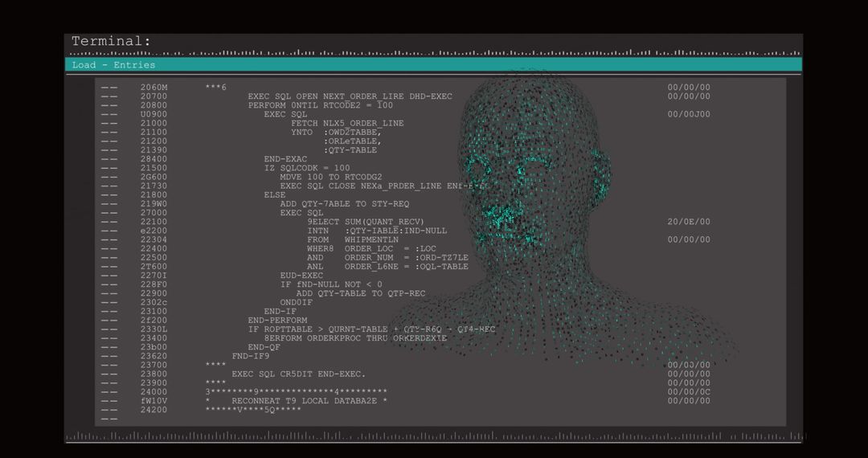The height and width of the screenshot is (458, 868).
Task: Click line number U0900
Action: [154, 114]
